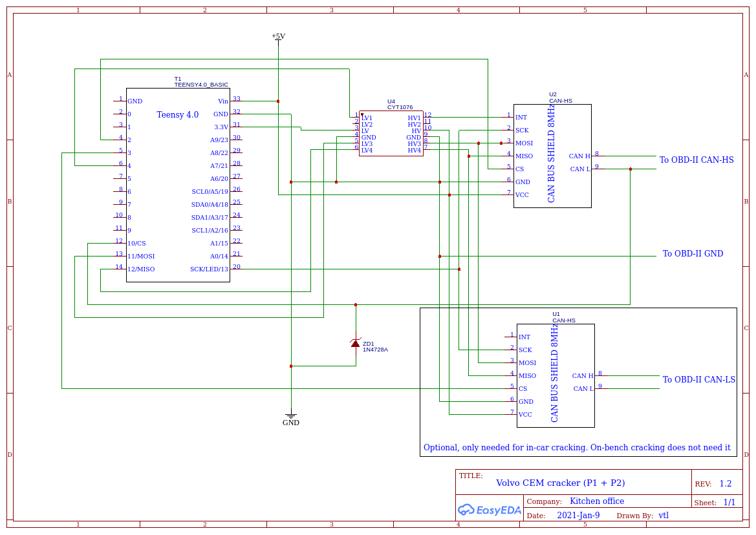Click the 'A9/23' pin label
Viewport: 756px width, 535px height.
[x=219, y=140]
